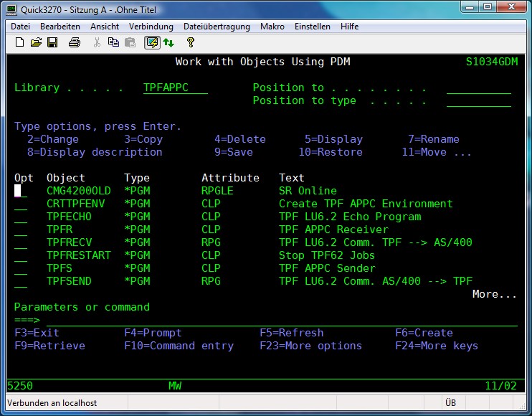532x416 pixels.
Task: Open the Einstellen menu
Action: pyautogui.click(x=312, y=27)
